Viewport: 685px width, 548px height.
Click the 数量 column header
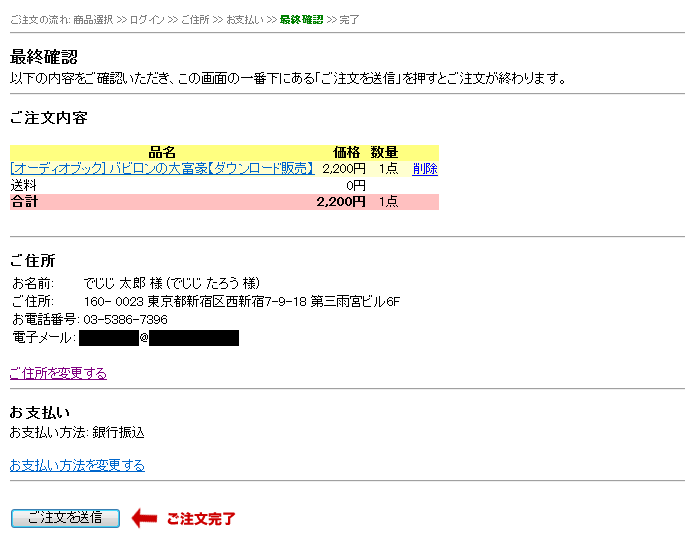384,152
